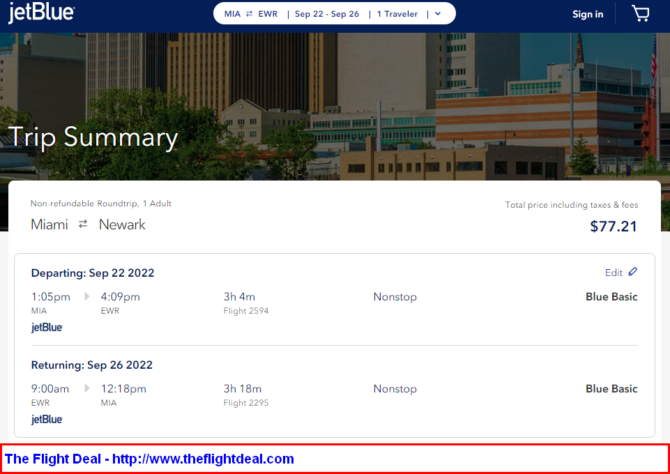Click the $77.21 total price
This screenshot has height=474, width=670.
point(614,226)
